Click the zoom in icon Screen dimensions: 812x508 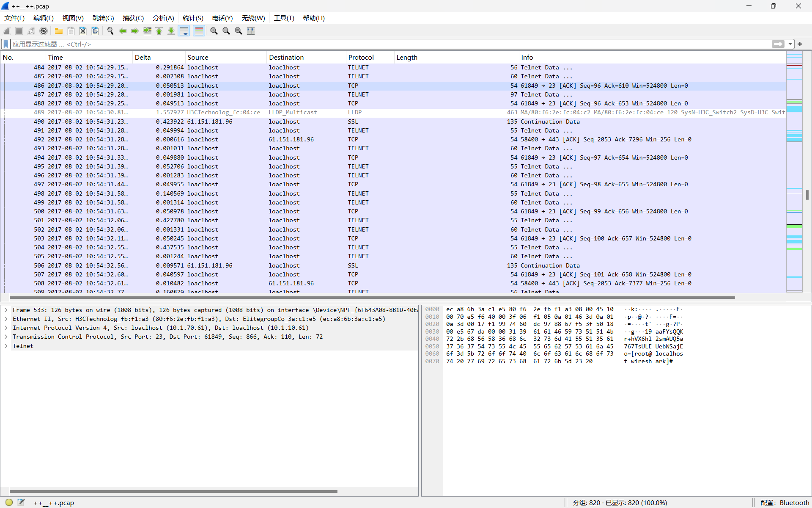[214, 31]
